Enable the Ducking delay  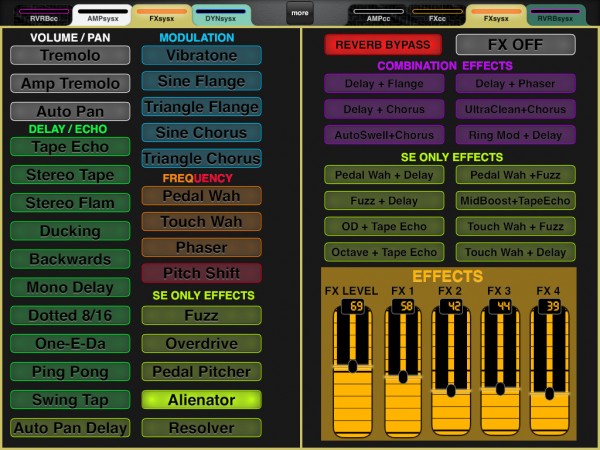click(x=70, y=231)
